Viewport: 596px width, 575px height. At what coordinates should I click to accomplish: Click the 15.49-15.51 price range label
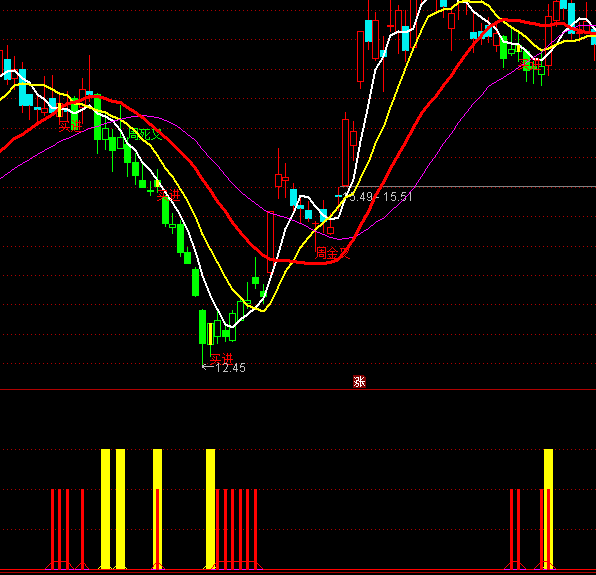(377, 197)
